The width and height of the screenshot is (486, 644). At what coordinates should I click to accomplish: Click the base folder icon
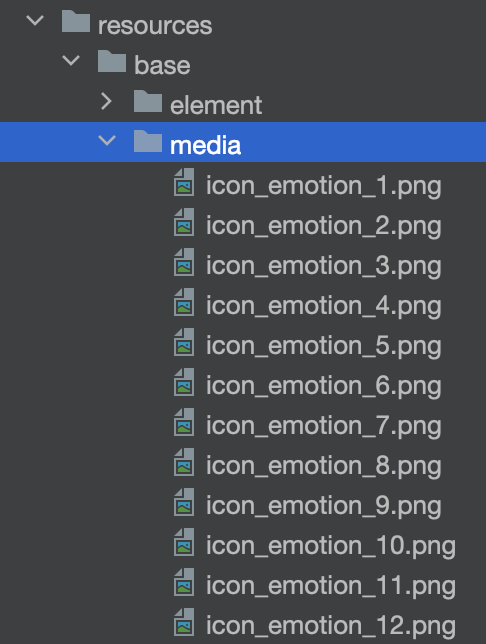[112, 61]
